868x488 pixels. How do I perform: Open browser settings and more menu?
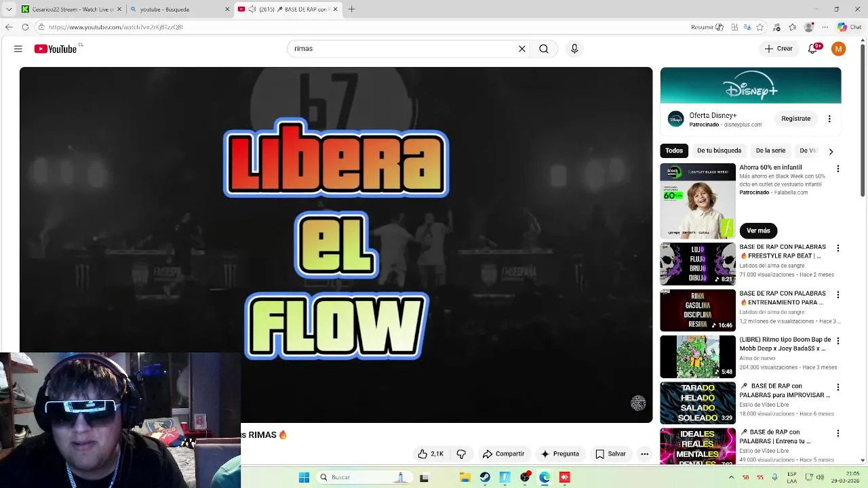[x=825, y=27]
